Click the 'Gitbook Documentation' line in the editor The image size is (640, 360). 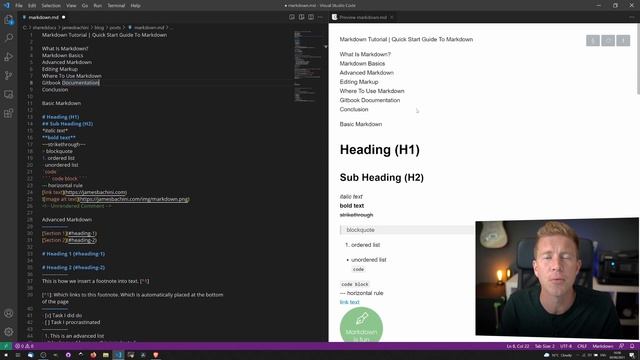(x=71, y=83)
